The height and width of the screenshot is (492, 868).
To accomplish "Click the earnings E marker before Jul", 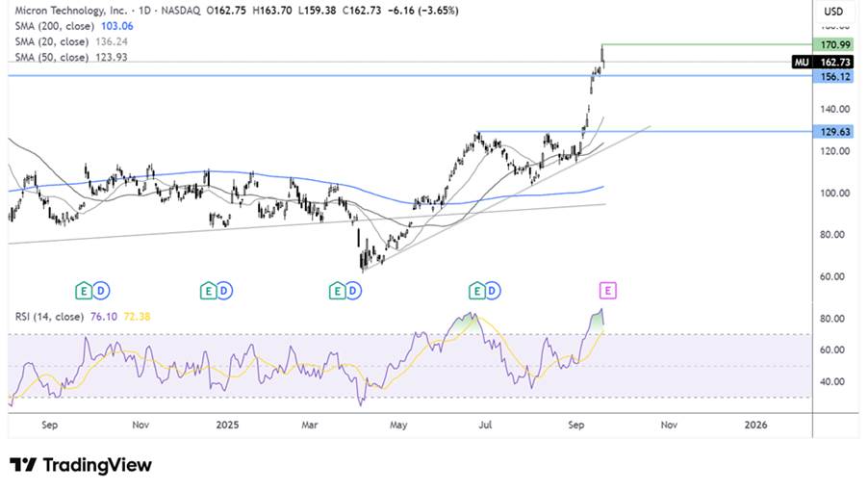I will point(476,291).
